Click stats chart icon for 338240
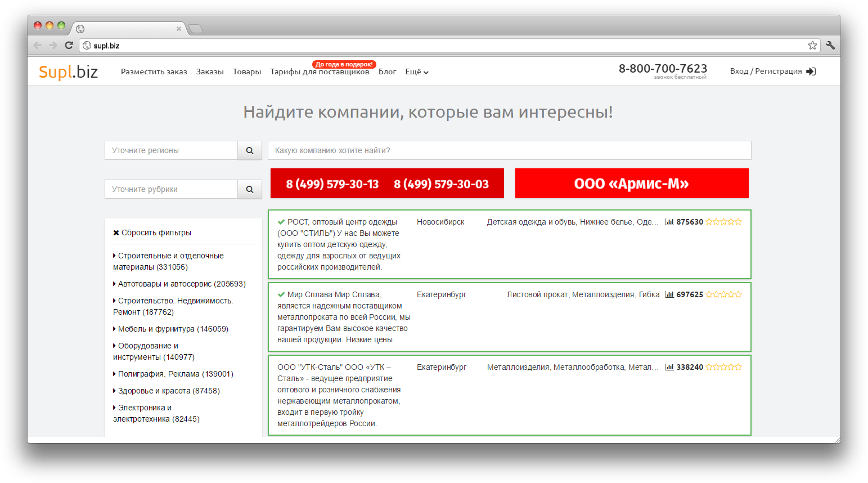868x483 pixels. [x=669, y=367]
